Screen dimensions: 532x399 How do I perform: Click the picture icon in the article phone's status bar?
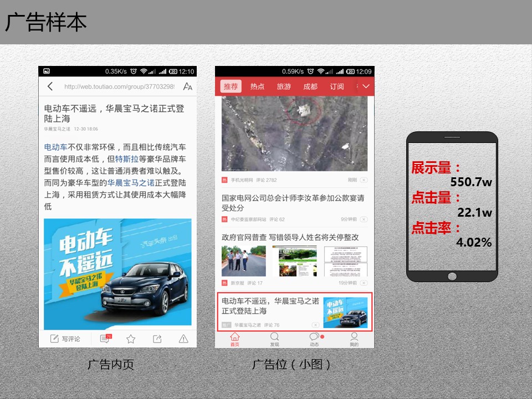point(47,71)
